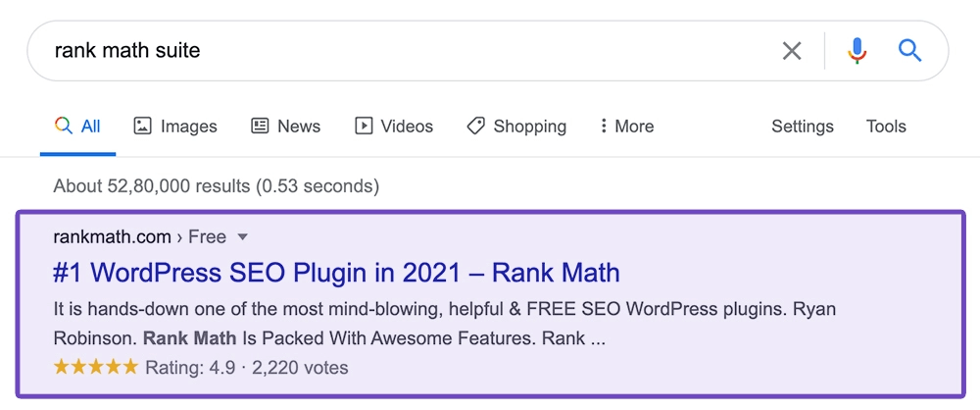
Task: Click the All tab magnifier icon
Action: tap(64, 126)
